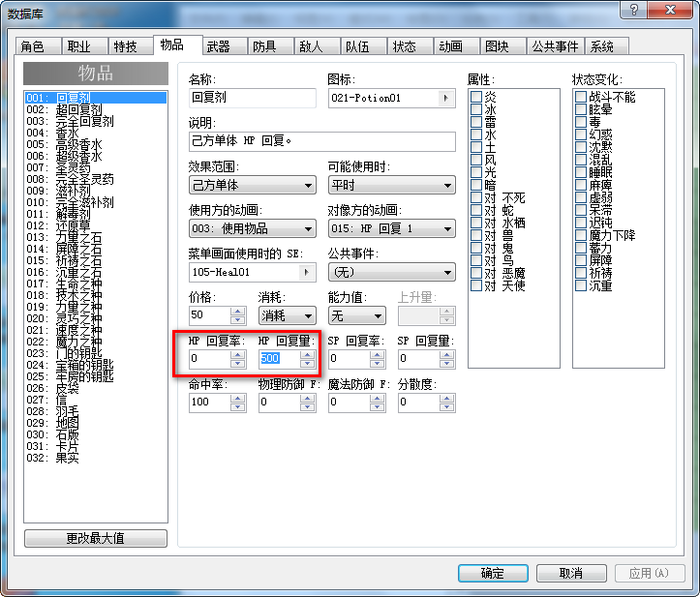
Task: Open the 动画 tab
Action: click(x=456, y=46)
